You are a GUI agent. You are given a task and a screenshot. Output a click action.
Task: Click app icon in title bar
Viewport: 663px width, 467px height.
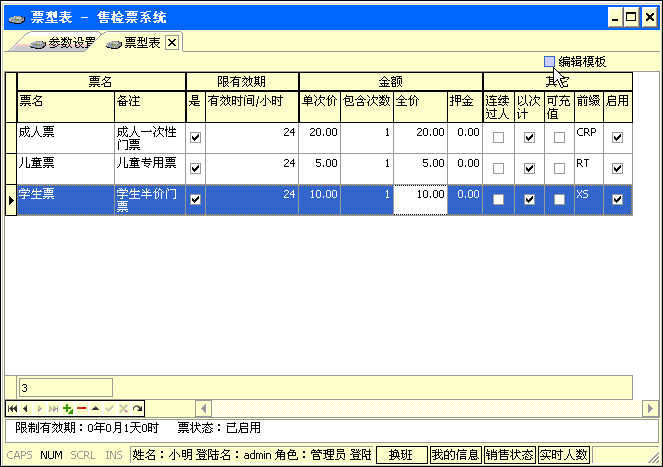point(17,17)
